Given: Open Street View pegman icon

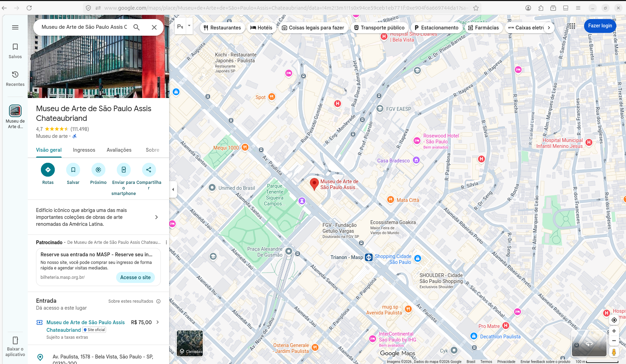Looking at the screenshot, I should pos(614,352).
